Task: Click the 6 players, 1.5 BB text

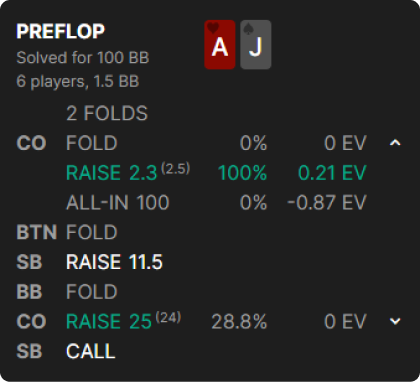Action: pyautogui.click(x=78, y=82)
